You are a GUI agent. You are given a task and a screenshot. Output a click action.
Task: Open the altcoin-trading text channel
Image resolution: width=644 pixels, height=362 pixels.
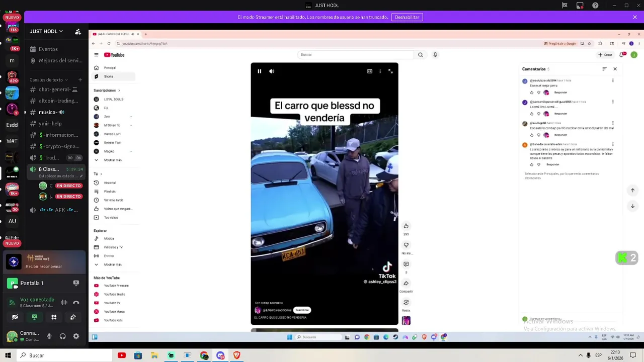[x=56, y=101]
